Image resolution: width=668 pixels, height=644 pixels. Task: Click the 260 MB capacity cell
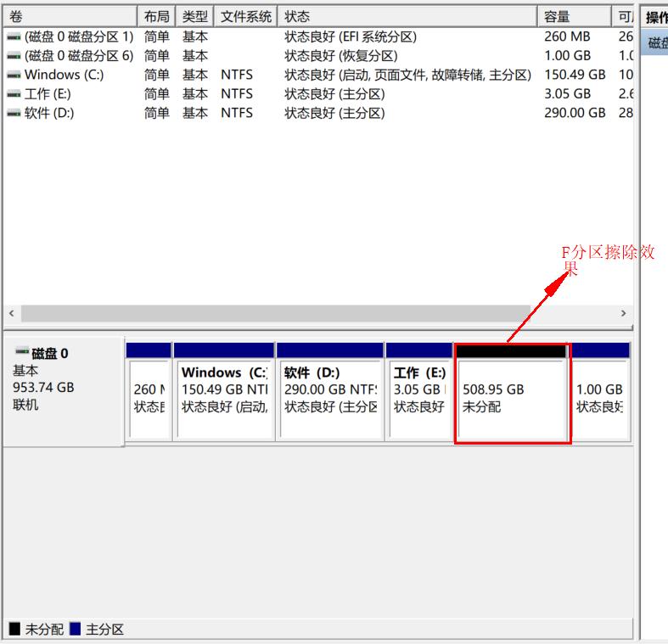pyautogui.click(x=567, y=37)
